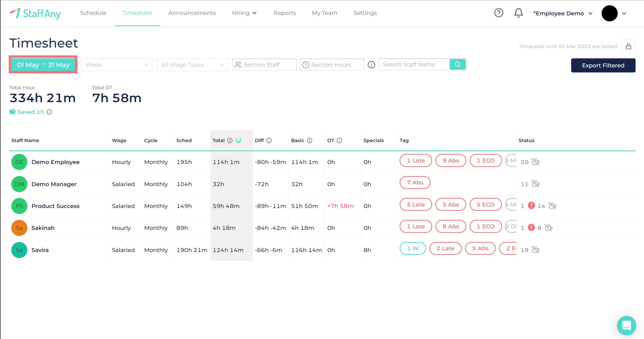Click the notifications bell icon
Screen dimensions: 644x339
click(518, 13)
